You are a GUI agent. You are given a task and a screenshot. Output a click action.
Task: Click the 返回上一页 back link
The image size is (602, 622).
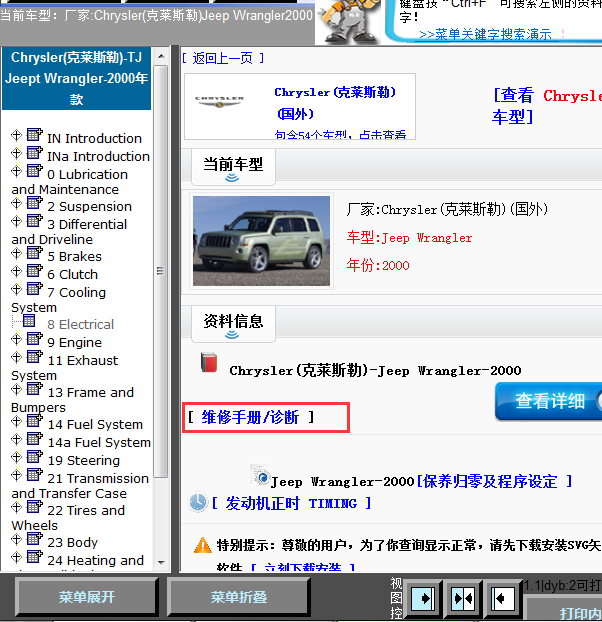[222, 58]
